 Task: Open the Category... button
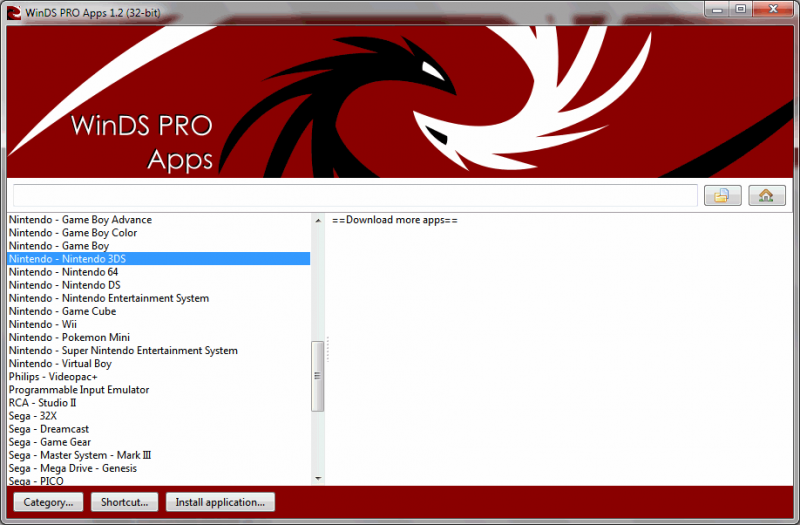coord(48,502)
